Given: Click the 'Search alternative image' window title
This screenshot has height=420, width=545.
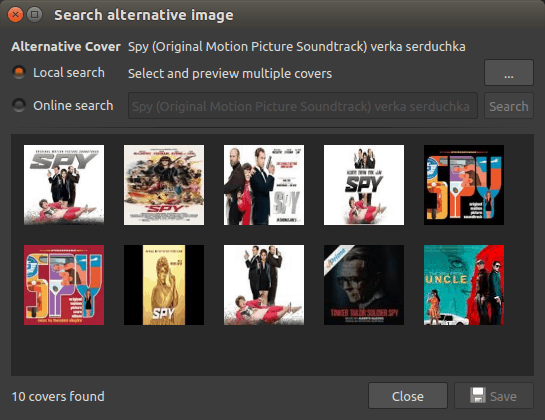Looking at the screenshot, I should (144, 15).
